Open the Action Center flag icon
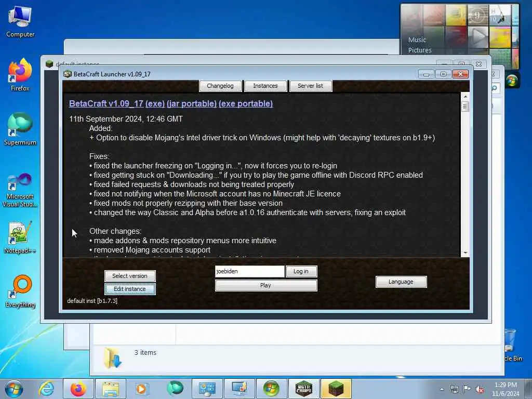 pos(467,390)
